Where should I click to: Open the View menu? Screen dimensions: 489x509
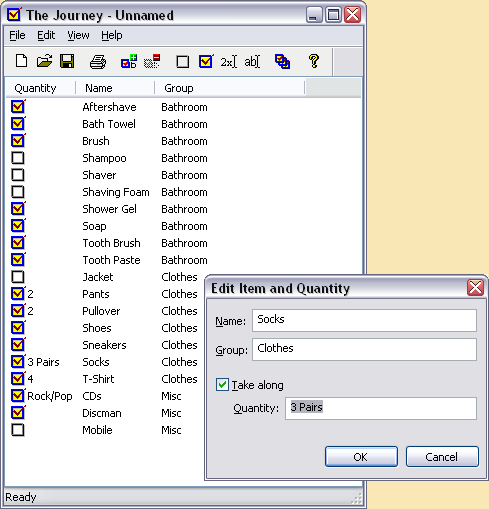click(x=78, y=35)
